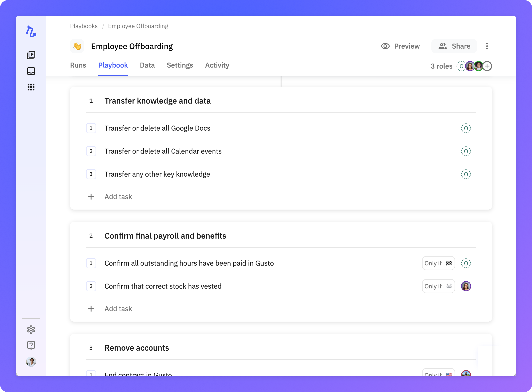Click Add task under Transfer knowledge section
This screenshot has height=392, width=532.
pyautogui.click(x=118, y=197)
